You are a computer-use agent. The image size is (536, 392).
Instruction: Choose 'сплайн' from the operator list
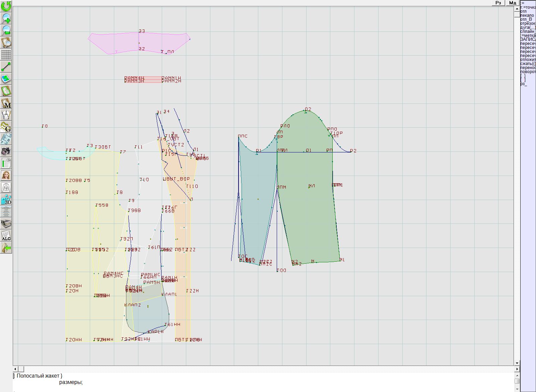pyautogui.click(x=528, y=31)
